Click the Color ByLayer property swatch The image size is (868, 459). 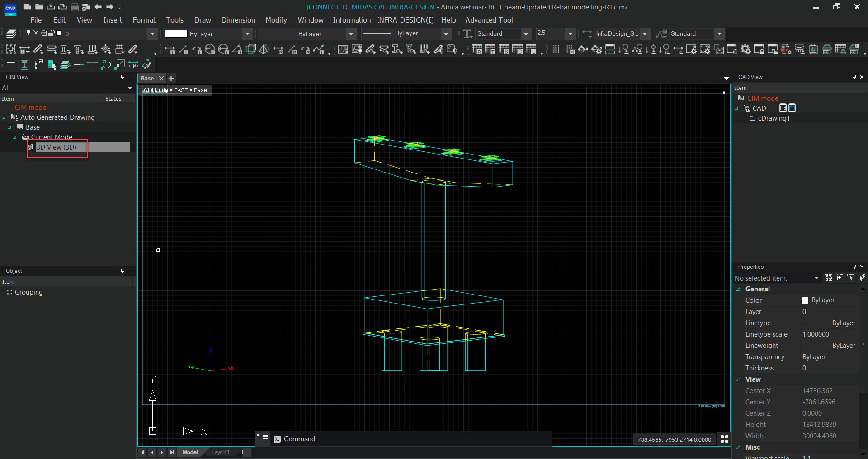805,300
